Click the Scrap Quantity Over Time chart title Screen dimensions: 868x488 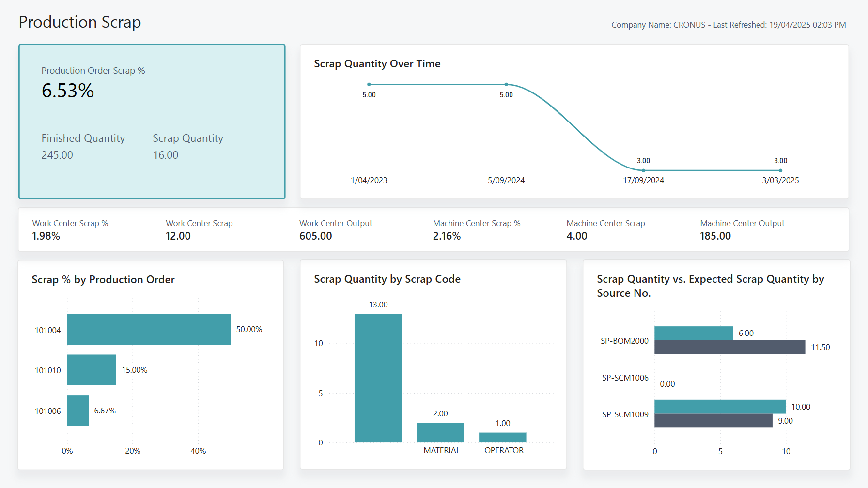click(x=377, y=63)
